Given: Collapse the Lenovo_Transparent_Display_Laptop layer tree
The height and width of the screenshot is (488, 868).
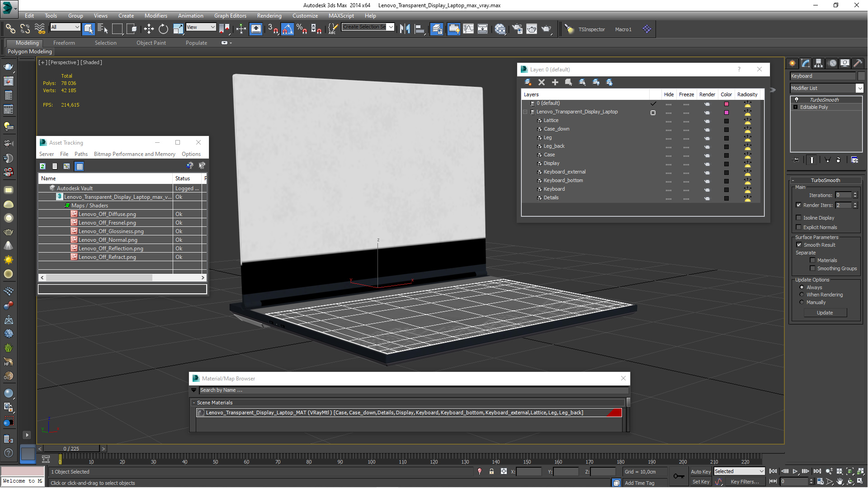Looking at the screenshot, I should point(525,112).
